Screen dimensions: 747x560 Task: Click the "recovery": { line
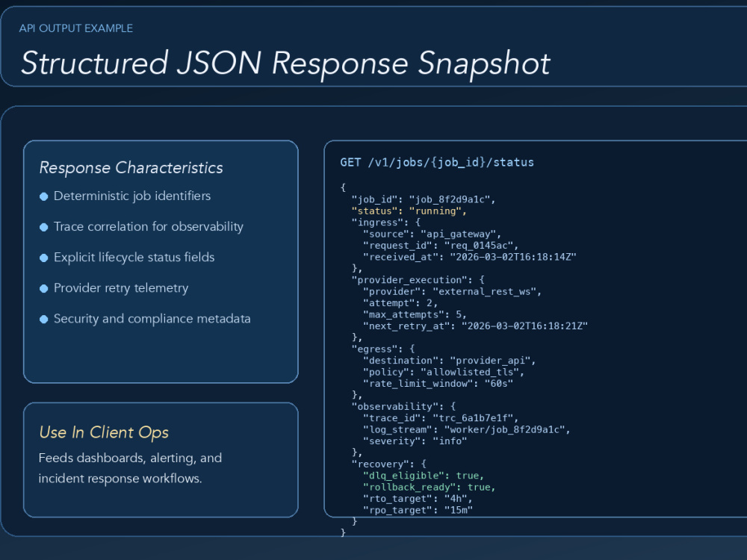click(388, 464)
